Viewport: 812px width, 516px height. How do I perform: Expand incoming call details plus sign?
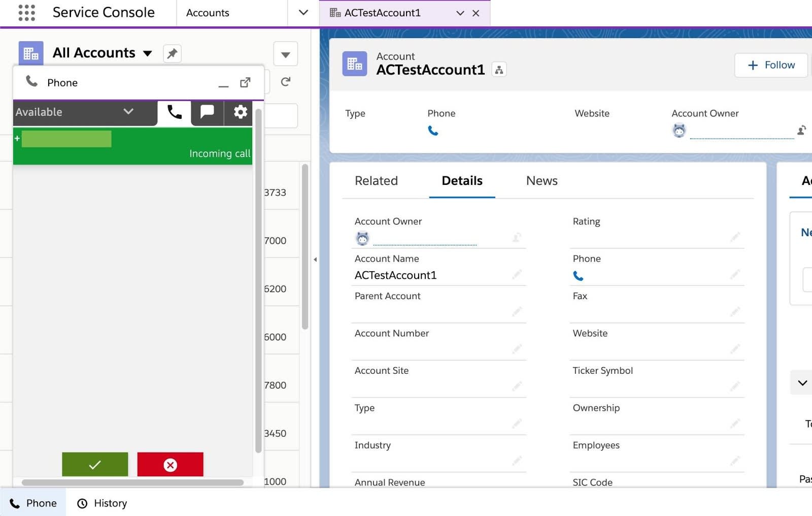click(x=17, y=139)
